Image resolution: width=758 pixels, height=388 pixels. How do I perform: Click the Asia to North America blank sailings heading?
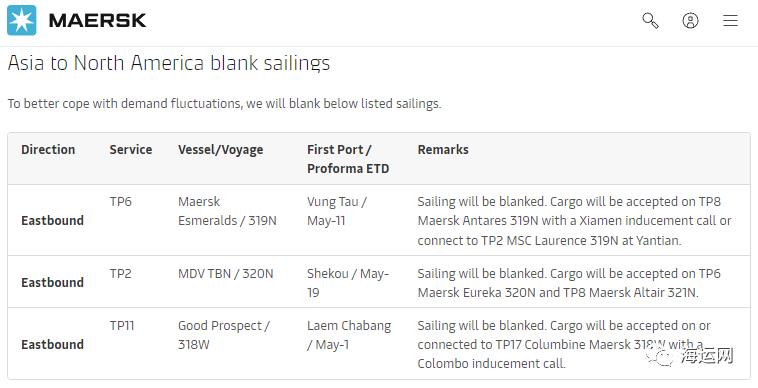coord(169,63)
